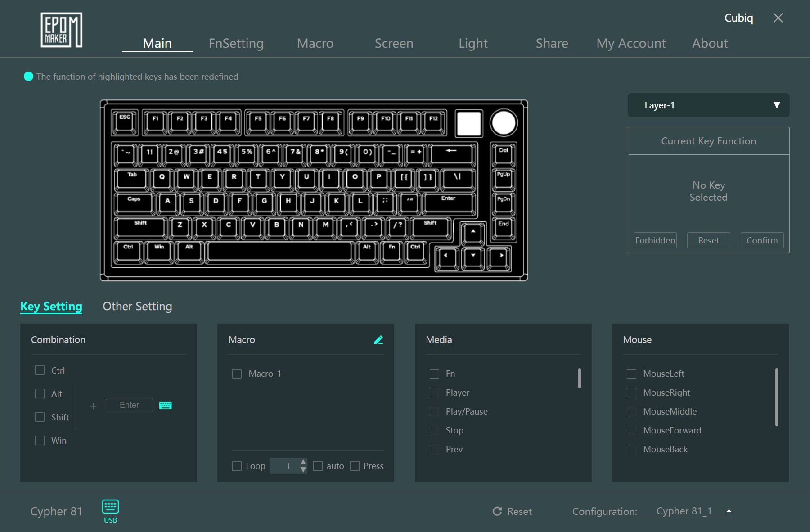The image size is (810, 532).
Task: Click the keyboard icon next to Enter field
Action: click(x=166, y=406)
